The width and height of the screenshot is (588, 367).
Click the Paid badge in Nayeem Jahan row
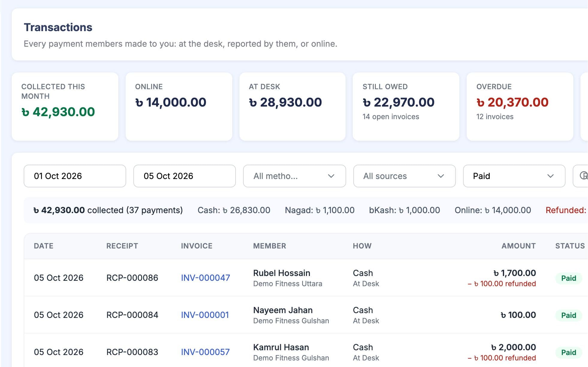[569, 315]
